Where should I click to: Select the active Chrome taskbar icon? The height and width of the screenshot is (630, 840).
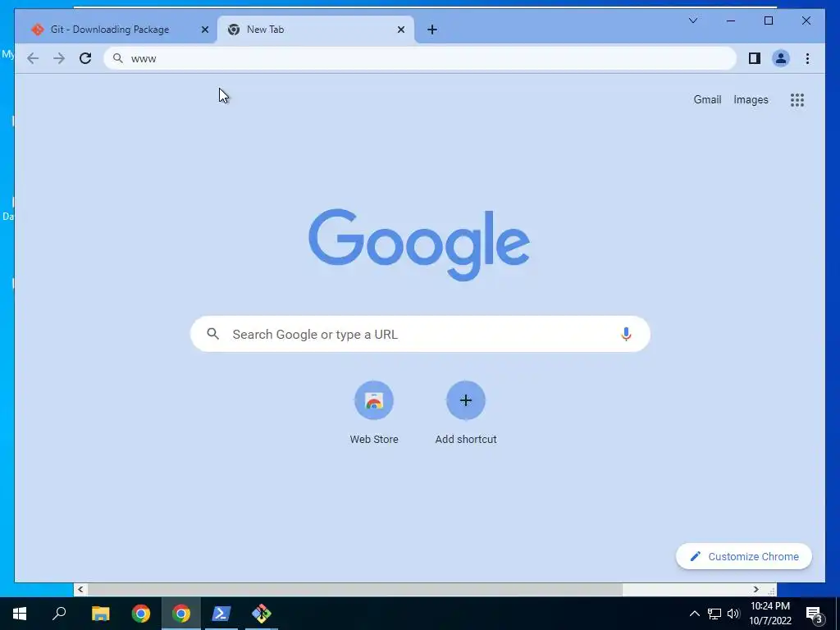point(181,614)
